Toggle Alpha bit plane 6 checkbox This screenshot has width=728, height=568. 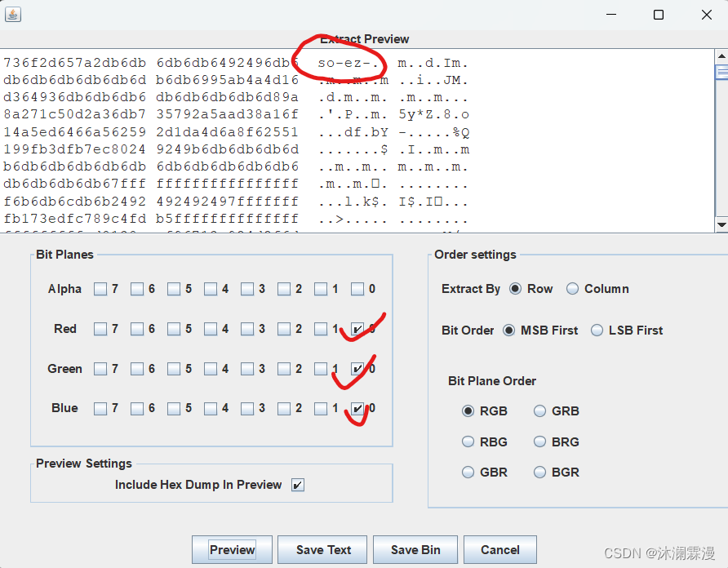137,290
